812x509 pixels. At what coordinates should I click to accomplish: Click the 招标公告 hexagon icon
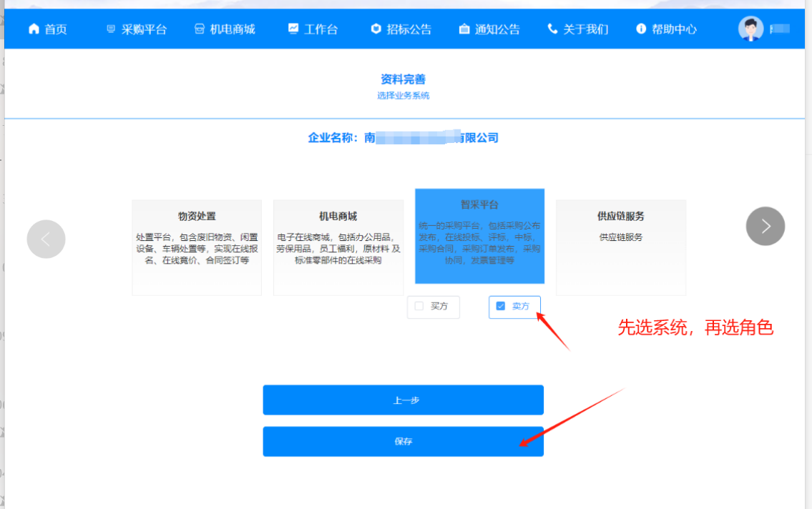(376, 29)
